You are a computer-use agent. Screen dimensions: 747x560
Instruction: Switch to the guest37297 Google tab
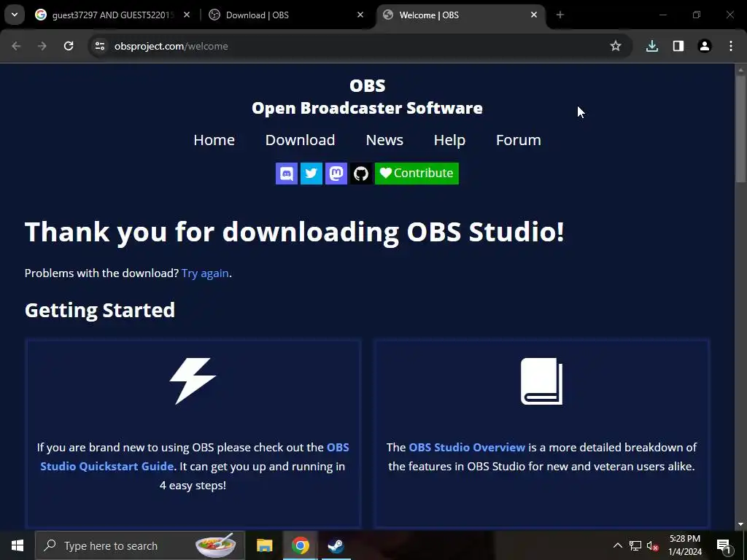tap(113, 15)
